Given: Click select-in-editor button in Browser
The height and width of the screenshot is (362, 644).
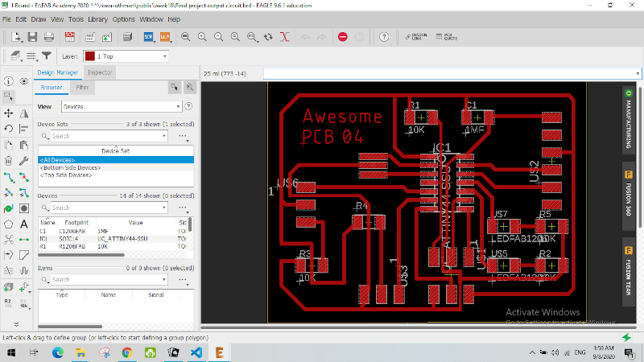Looking at the screenshot, I should [x=175, y=88].
